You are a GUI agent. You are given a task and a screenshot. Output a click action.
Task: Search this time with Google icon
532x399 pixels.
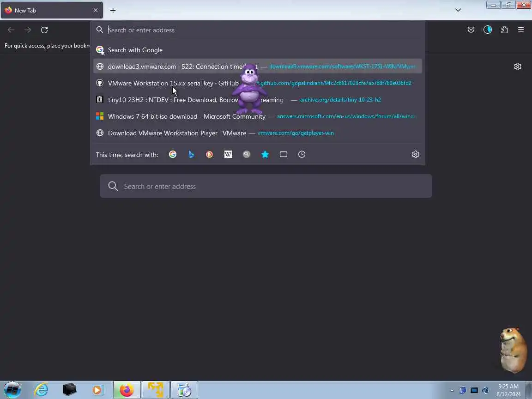(x=173, y=154)
